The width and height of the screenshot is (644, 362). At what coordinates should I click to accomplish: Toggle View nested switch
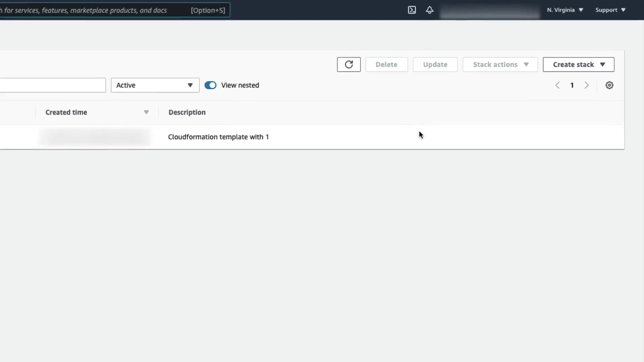(210, 85)
